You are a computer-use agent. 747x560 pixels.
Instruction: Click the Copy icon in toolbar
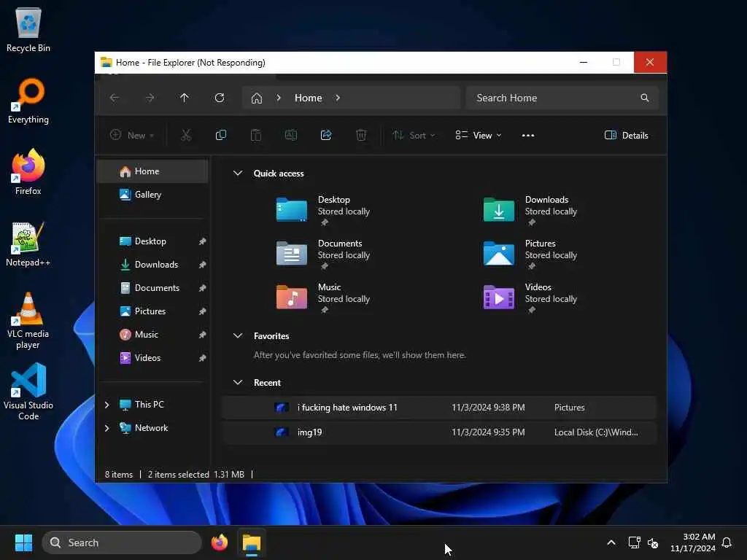220,135
